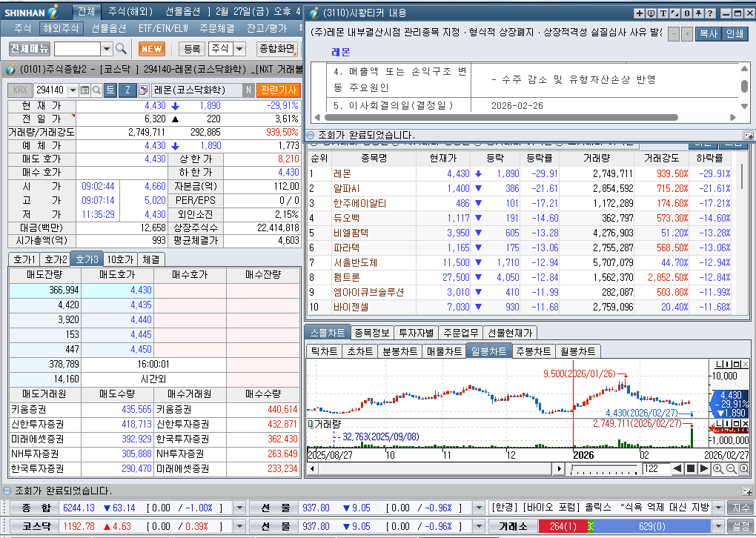The height and width of the screenshot is (538, 756).
Task: Click the bar icon on the volume chart corner
Action: pos(728,424)
